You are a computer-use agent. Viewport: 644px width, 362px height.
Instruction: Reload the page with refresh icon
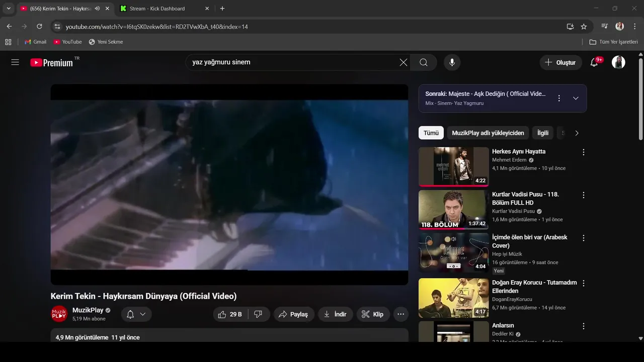coord(39,27)
